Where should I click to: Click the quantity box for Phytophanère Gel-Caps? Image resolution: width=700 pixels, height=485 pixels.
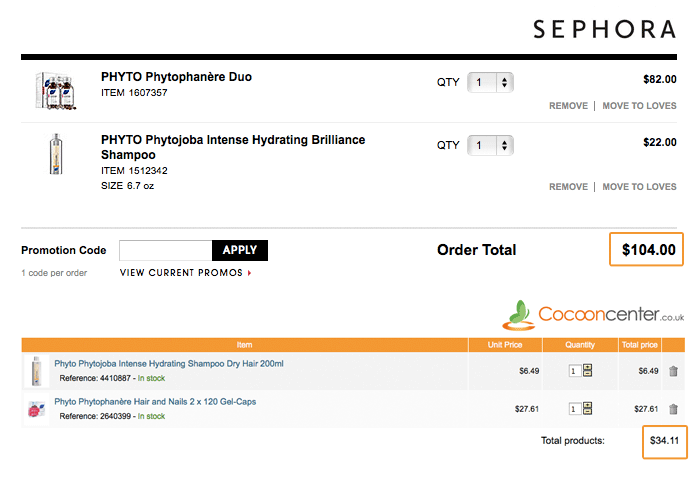click(x=574, y=409)
